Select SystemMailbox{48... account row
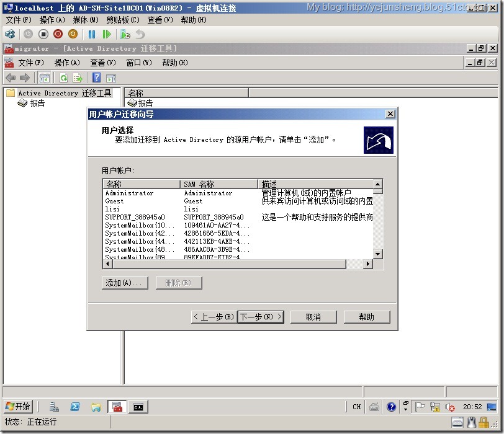 tap(238, 249)
